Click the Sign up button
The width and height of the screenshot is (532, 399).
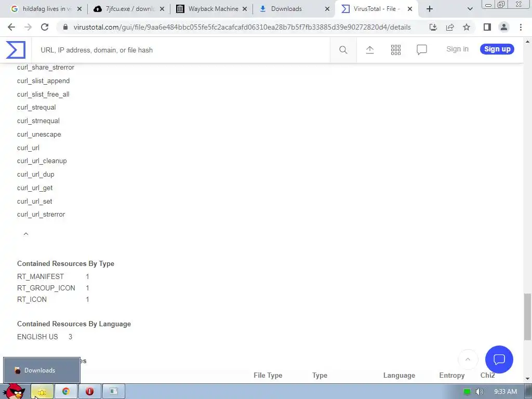(497, 49)
